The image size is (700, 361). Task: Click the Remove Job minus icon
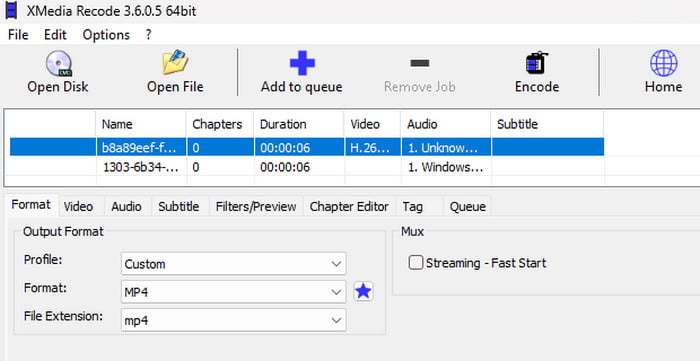point(420,63)
